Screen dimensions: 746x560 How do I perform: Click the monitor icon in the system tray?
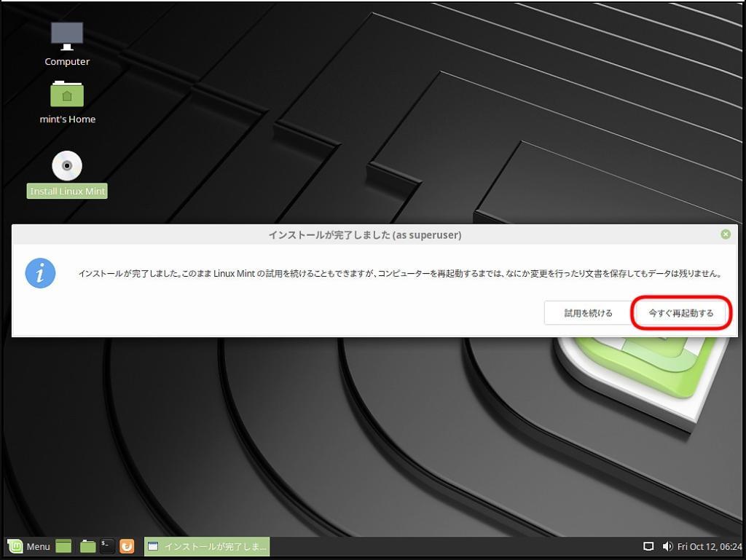pos(648,546)
